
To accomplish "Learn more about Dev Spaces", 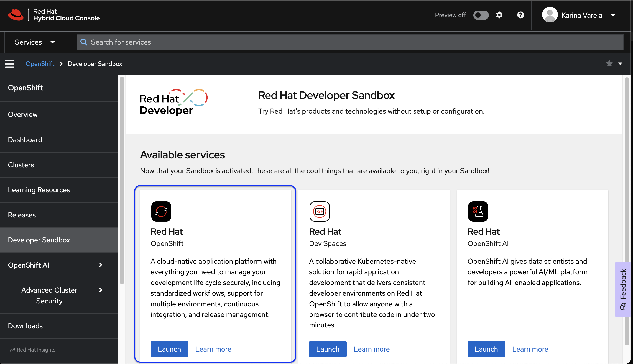I will click(x=372, y=349).
